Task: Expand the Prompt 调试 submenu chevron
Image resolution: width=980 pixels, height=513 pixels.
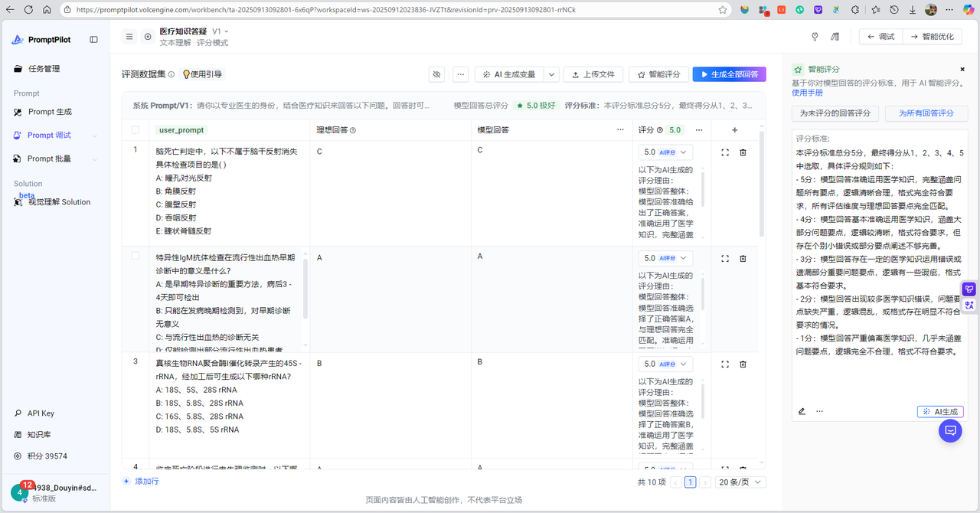Action: (95, 136)
